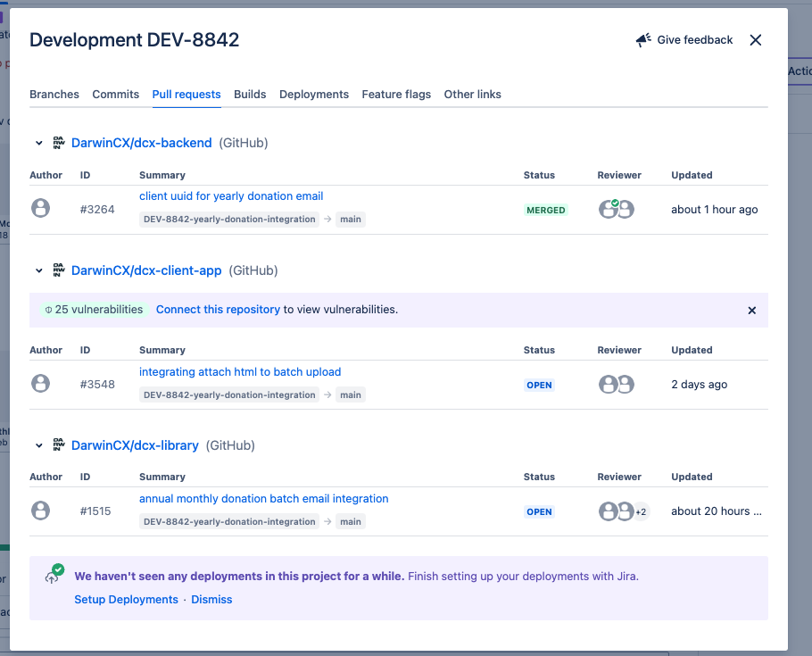Click the Status column header in dcx-client-app table
The image size is (812, 656).
click(x=539, y=350)
